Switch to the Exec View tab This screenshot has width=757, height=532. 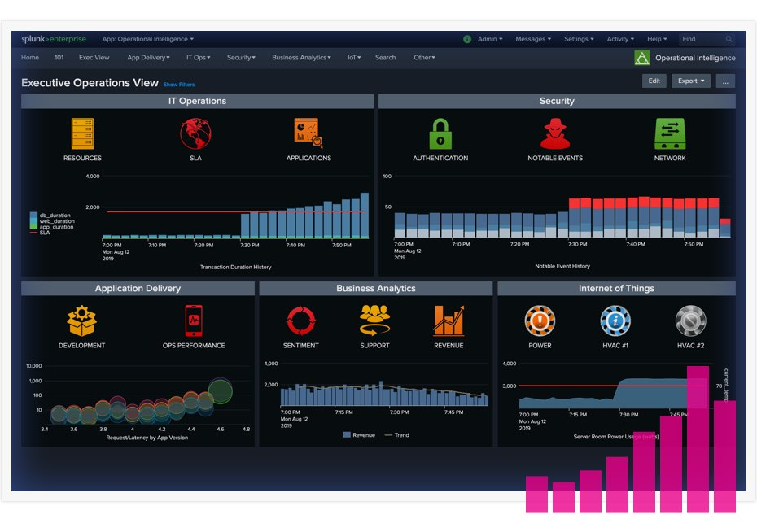point(94,57)
